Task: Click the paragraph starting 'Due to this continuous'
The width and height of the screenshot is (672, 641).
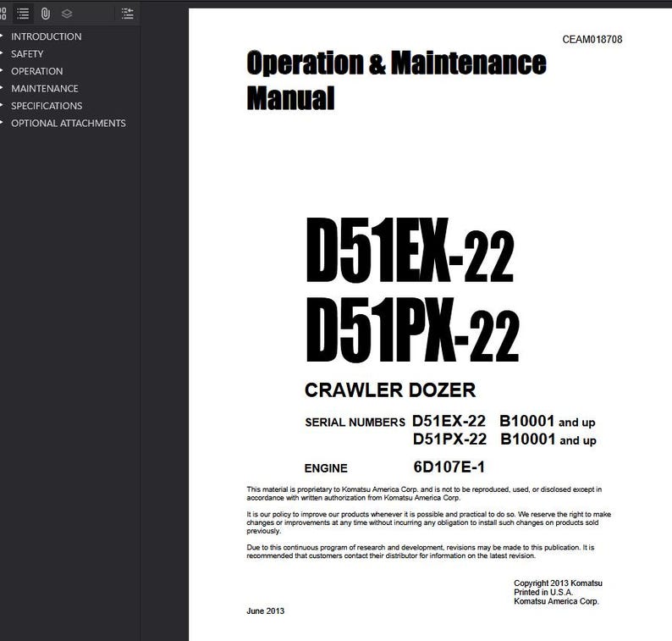Action: click(x=421, y=551)
